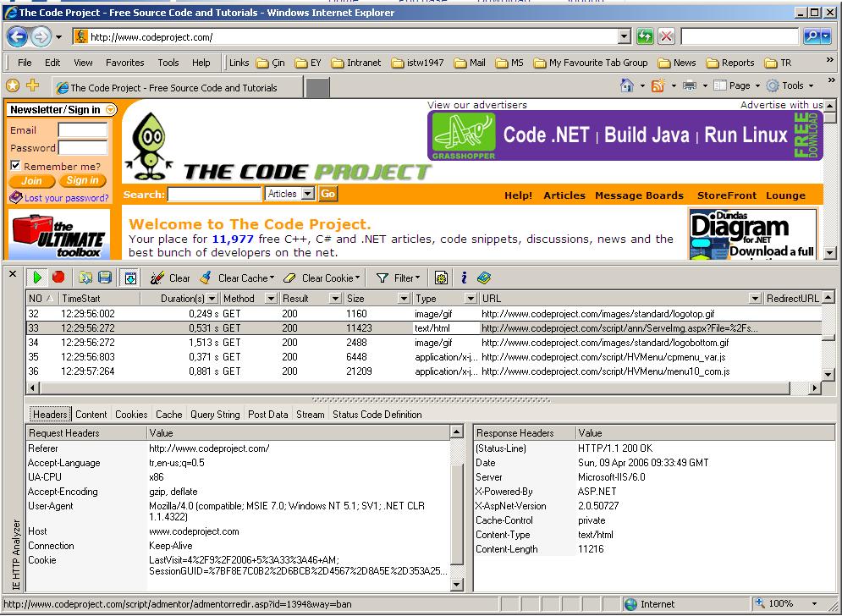Image resolution: width=842 pixels, height=616 pixels.
Task: Open the Clear Cookie dropdown
Action: tap(322, 278)
